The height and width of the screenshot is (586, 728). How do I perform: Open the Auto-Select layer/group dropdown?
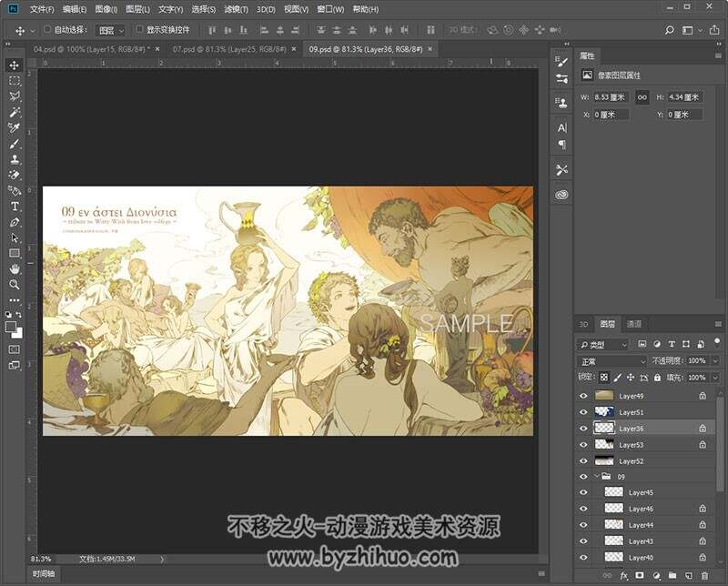click(109, 30)
